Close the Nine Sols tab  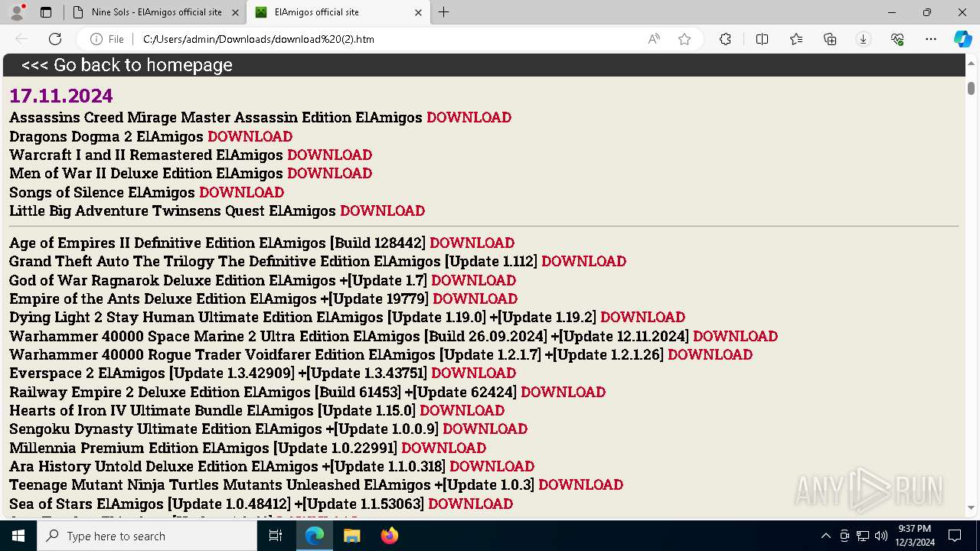tap(235, 12)
